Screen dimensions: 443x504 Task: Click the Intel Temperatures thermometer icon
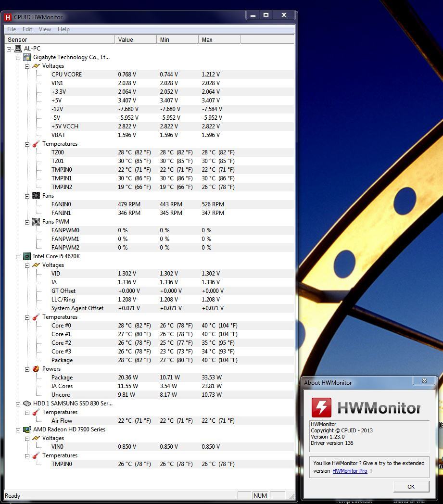(x=36, y=317)
